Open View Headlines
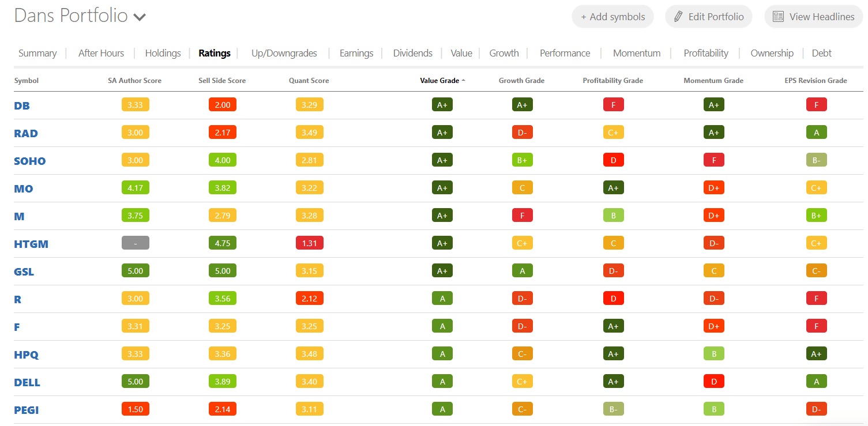The height and width of the screenshot is (426, 868). pos(813,17)
